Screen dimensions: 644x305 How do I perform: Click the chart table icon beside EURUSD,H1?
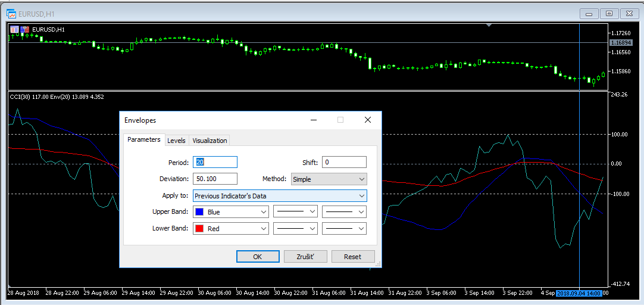point(14,30)
